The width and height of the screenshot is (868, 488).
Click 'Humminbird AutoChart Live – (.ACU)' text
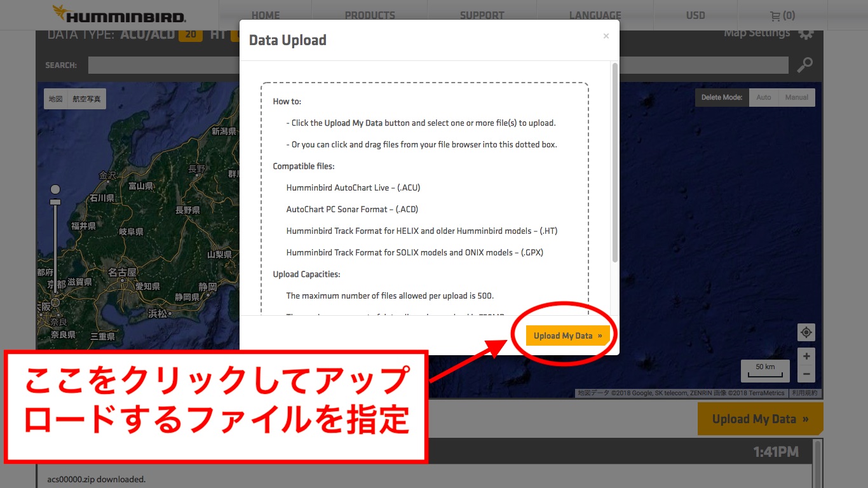pos(353,187)
